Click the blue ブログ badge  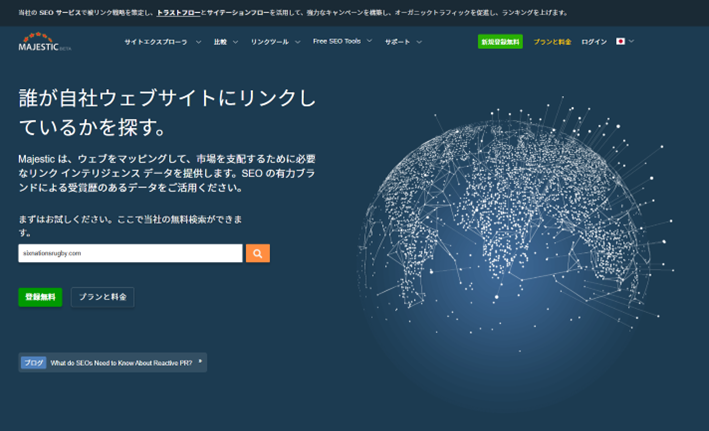click(33, 363)
